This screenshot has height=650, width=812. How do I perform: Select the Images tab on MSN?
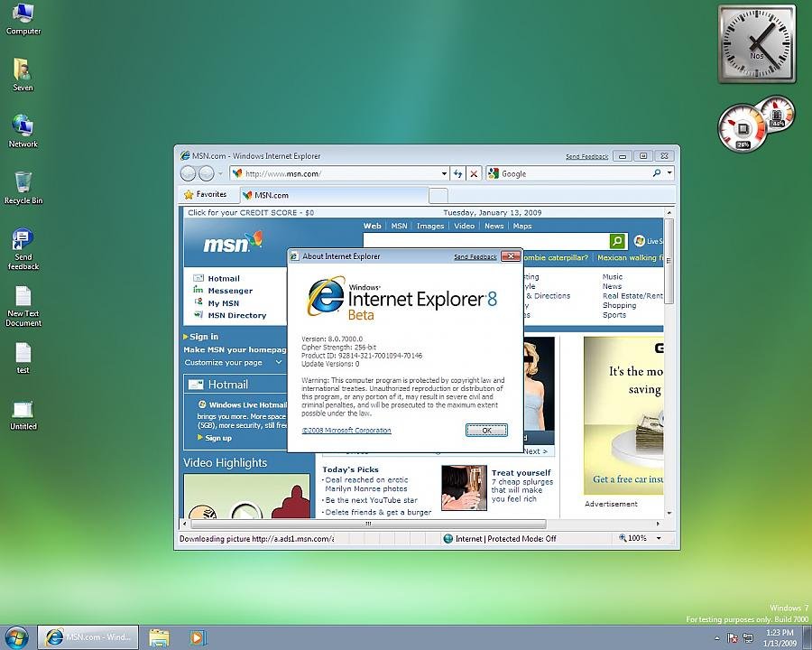[x=430, y=226]
